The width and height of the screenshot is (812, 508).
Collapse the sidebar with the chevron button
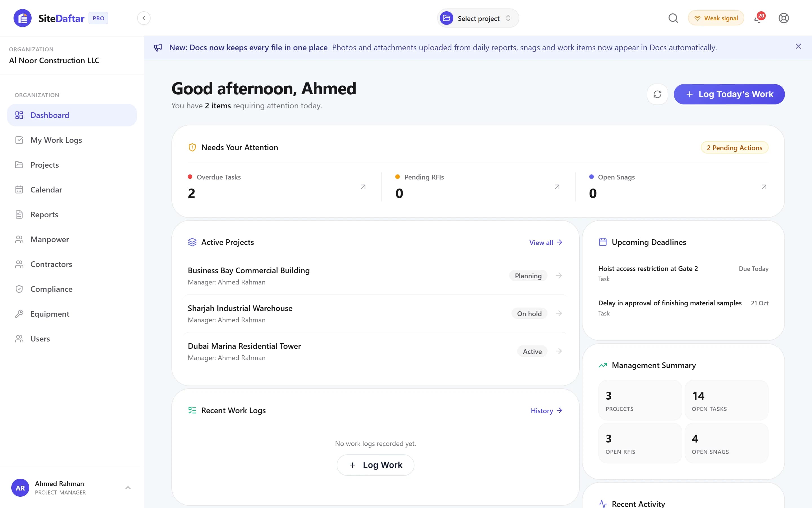point(144,18)
